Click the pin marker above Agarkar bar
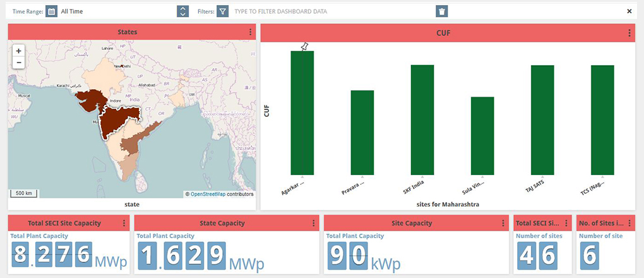 coord(304,47)
